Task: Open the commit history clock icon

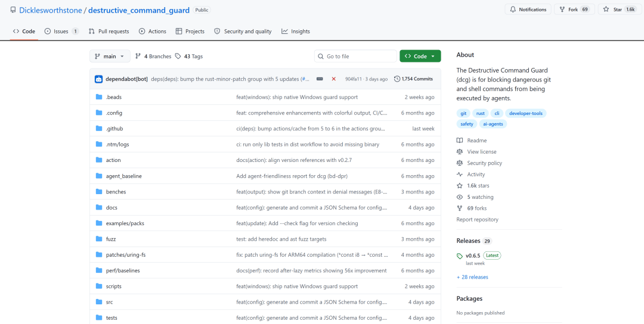Action: tap(397, 79)
